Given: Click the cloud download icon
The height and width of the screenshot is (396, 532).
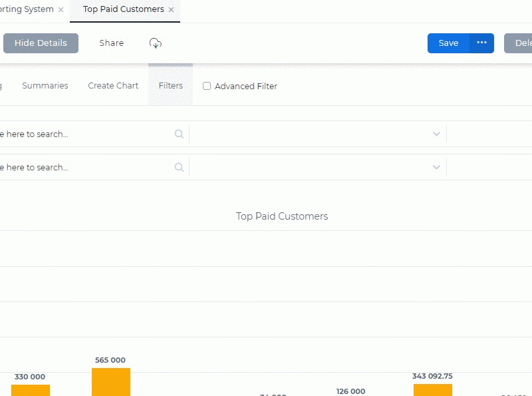Looking at the screenshot, I should point(156,43).
